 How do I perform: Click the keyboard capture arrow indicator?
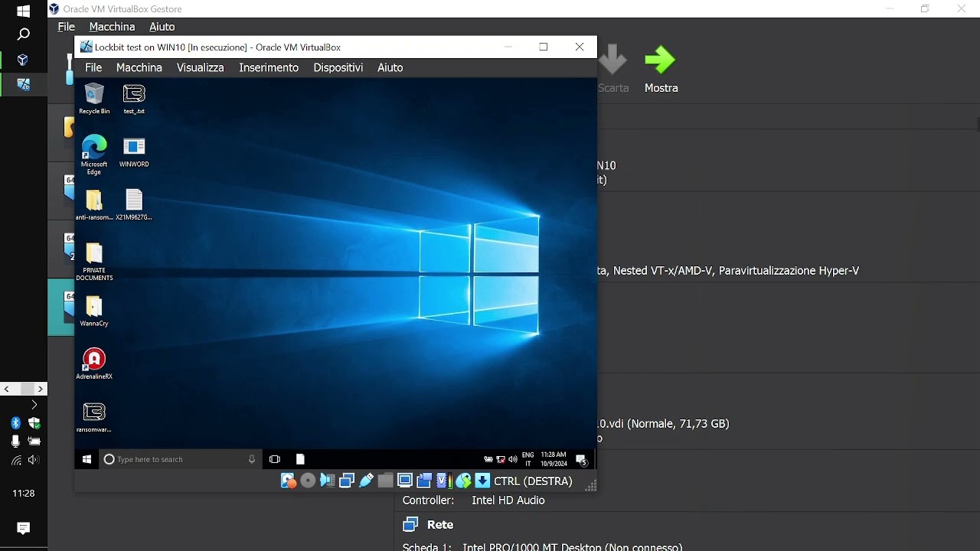pos(482,481)
